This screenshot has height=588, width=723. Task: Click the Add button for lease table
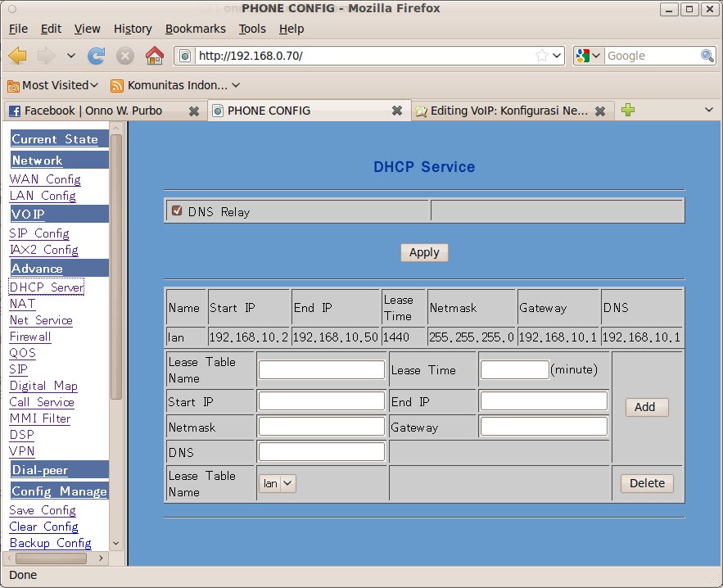(646, 407)
